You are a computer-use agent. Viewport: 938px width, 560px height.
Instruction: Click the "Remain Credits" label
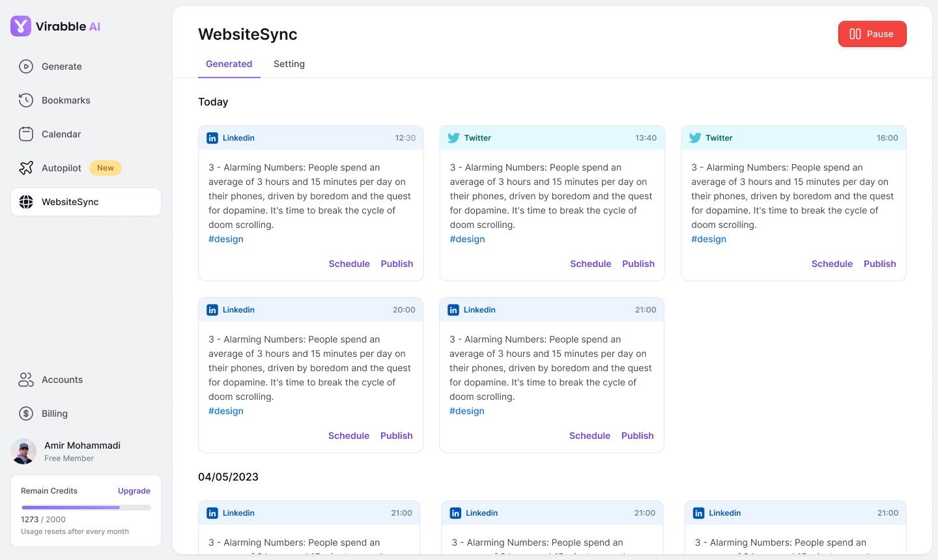click(49, 491)
